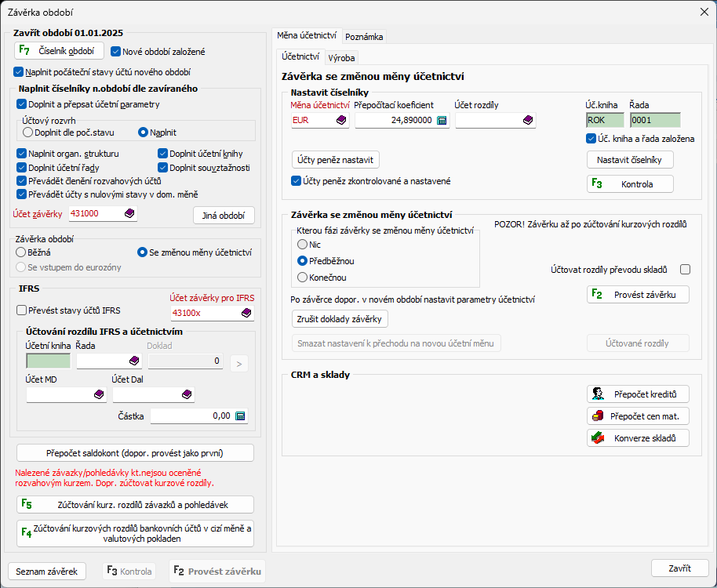The image size is (717, 588).
Task: Open lookup book icon for Měna účetnictví
Action: coord(341,120)
